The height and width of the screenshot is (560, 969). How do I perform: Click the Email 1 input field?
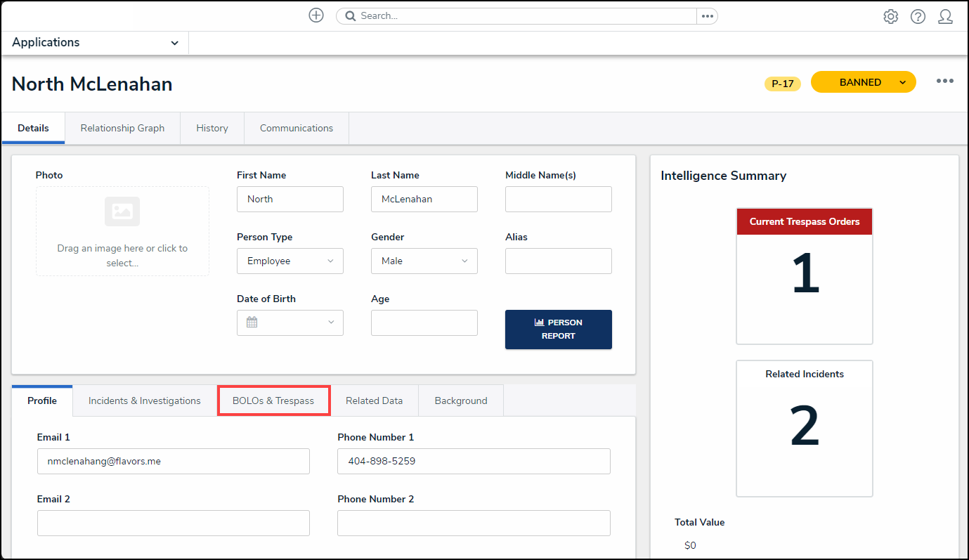(173, 462)
